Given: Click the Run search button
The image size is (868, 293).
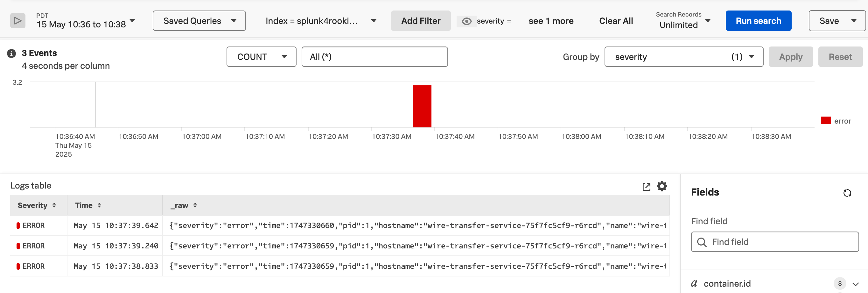Looking at the screenshot, I should click(758, 21).
